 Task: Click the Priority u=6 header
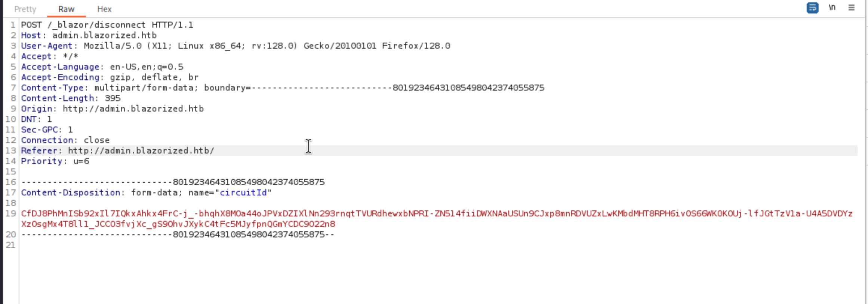coord(55,161)
